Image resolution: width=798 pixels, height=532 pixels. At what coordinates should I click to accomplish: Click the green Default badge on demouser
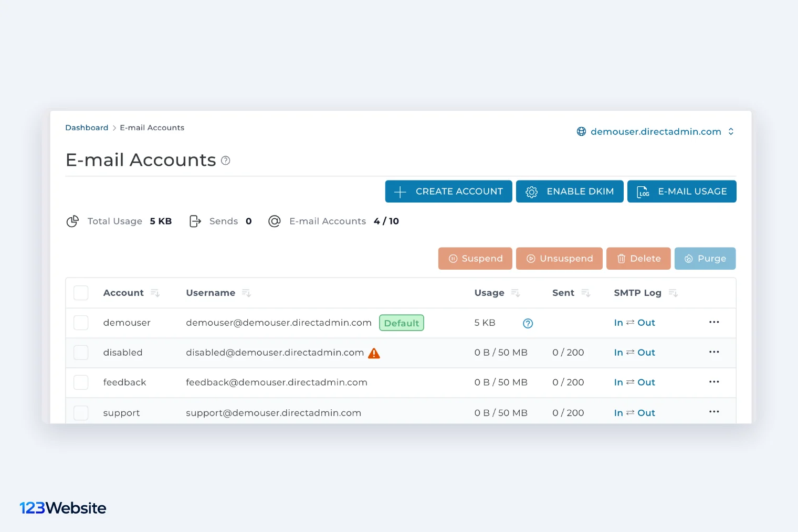click(x=402, y=323)
